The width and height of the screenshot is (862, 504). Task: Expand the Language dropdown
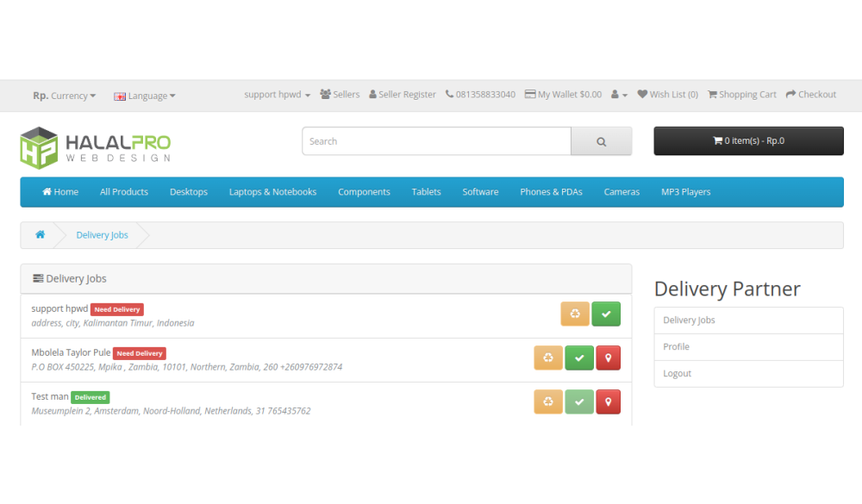click(x=145, y=96)
